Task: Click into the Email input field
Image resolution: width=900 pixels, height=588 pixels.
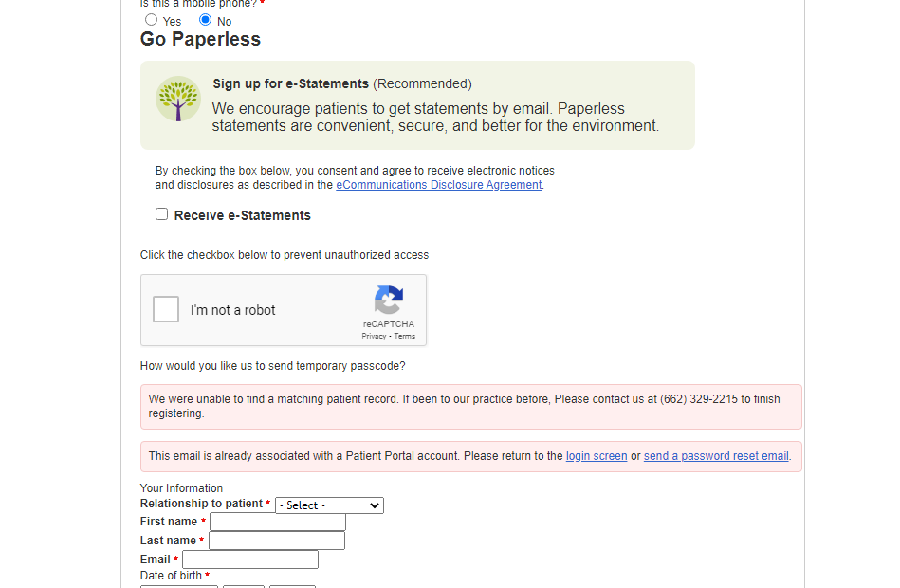Action: point(250,560)
